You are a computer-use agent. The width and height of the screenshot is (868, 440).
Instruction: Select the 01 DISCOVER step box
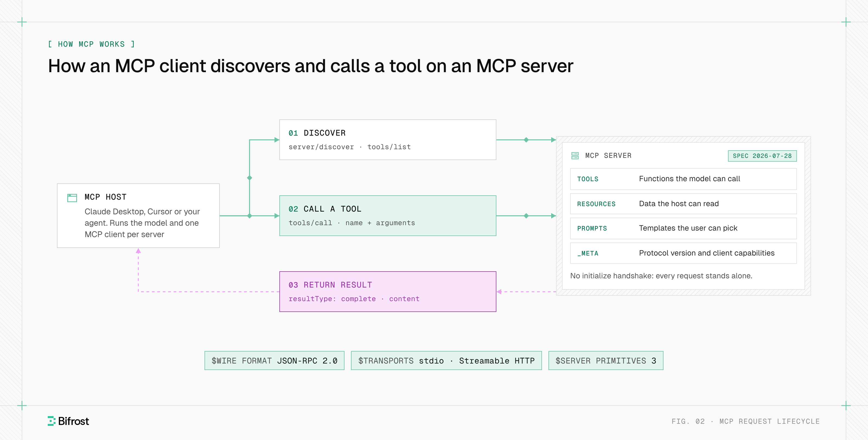388,140
